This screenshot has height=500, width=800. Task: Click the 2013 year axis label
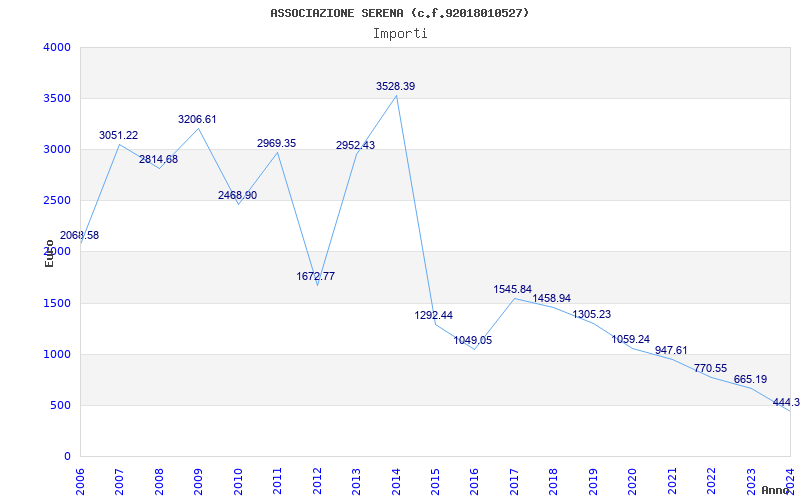[357, 481]
